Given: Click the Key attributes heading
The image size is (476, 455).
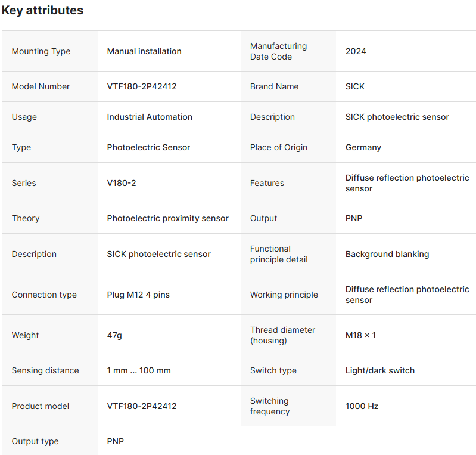Looking at the screenshot, I should pos(43,10).
